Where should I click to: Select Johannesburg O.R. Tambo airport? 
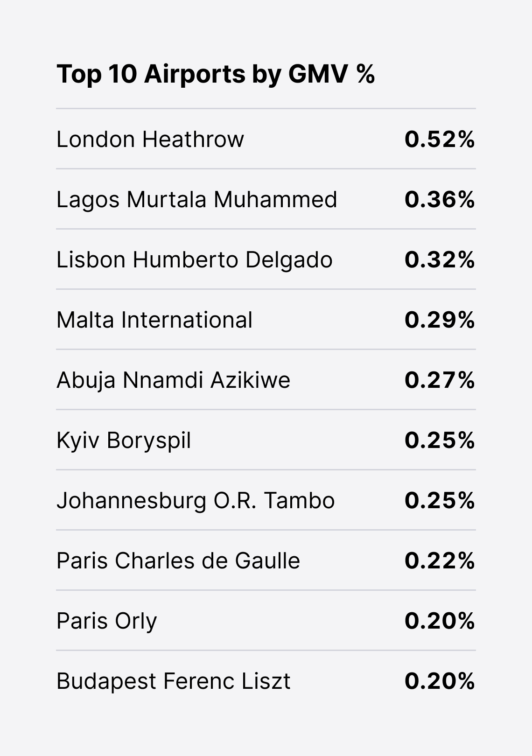196,501
